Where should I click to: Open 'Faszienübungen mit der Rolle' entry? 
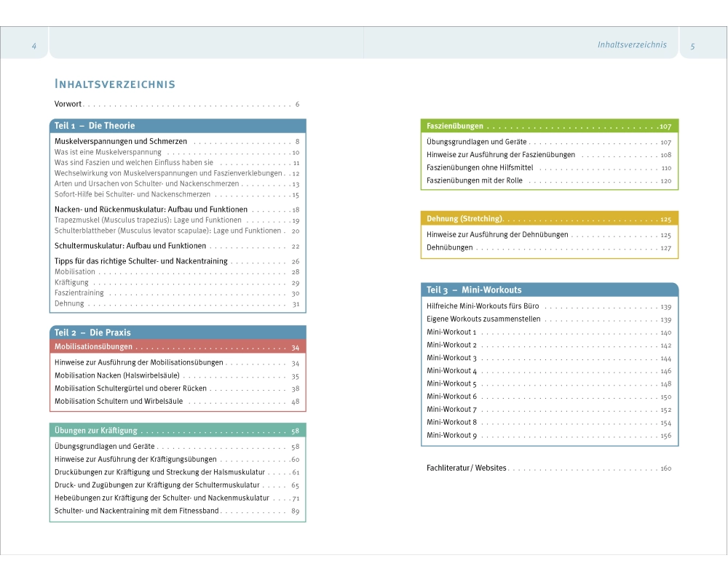(x=475, y=180)
